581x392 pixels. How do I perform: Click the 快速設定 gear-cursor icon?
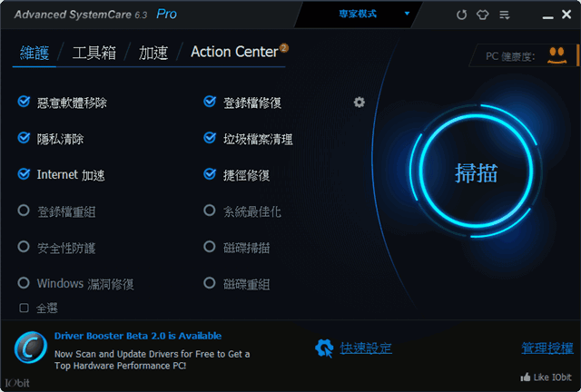(x=324, y=348)
